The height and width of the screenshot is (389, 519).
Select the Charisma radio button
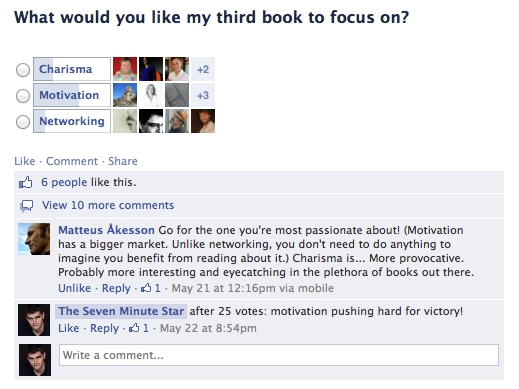[x=23, y=70]
